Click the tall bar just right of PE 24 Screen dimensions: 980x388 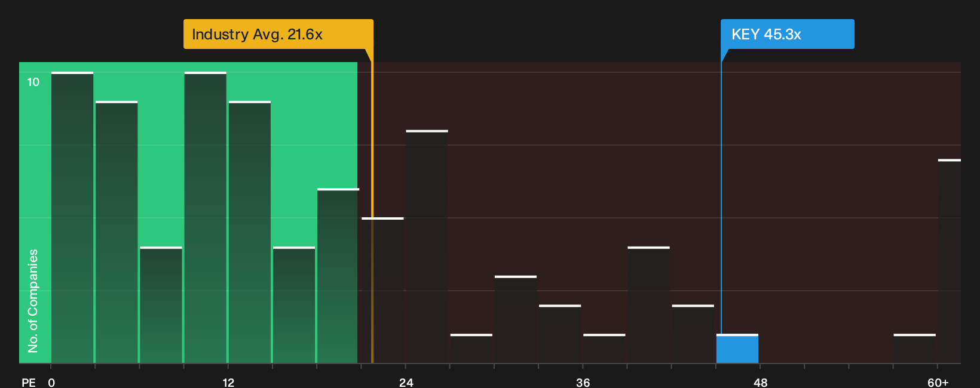tap(427, 247)
